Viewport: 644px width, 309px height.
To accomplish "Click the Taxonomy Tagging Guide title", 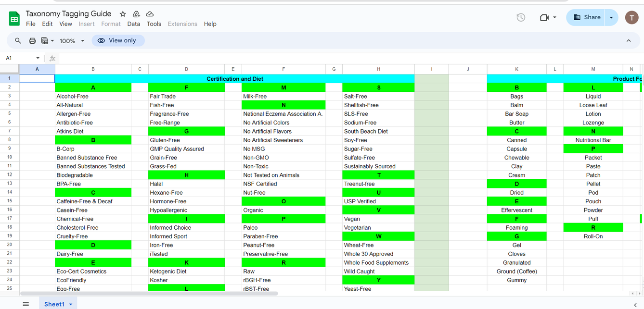I will (x=68, y=14).
